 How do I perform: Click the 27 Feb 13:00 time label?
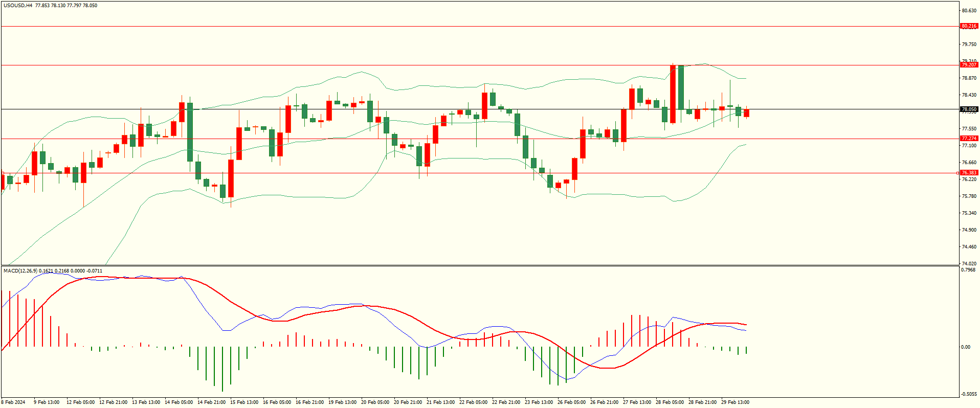pyautogui.click(x=637, y=402)
